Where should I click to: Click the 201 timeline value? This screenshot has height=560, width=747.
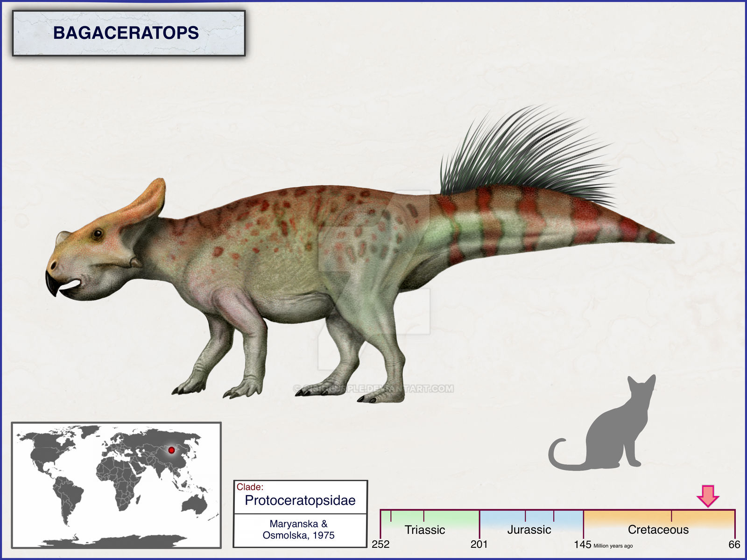[x=479, y=544]
